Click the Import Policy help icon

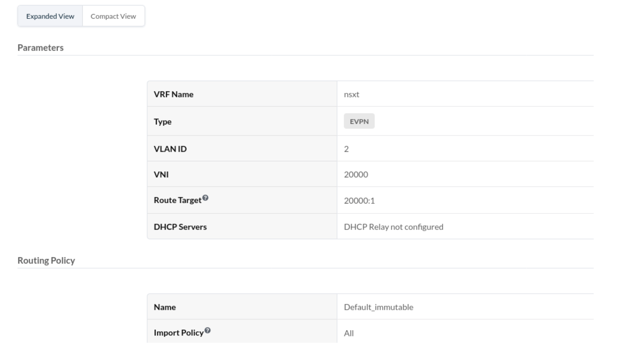click(207, 330)
